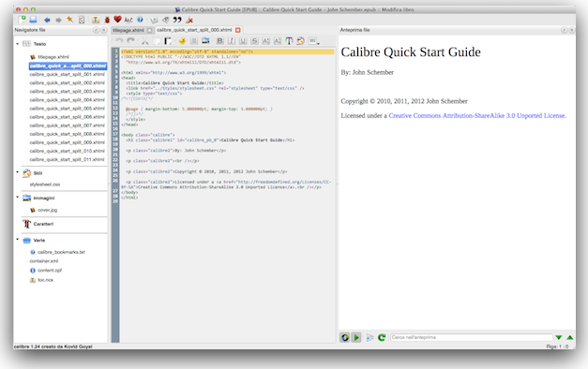Click the black quotation marks smarten punctuation icon
588x369 pixels.
(177, 20)
